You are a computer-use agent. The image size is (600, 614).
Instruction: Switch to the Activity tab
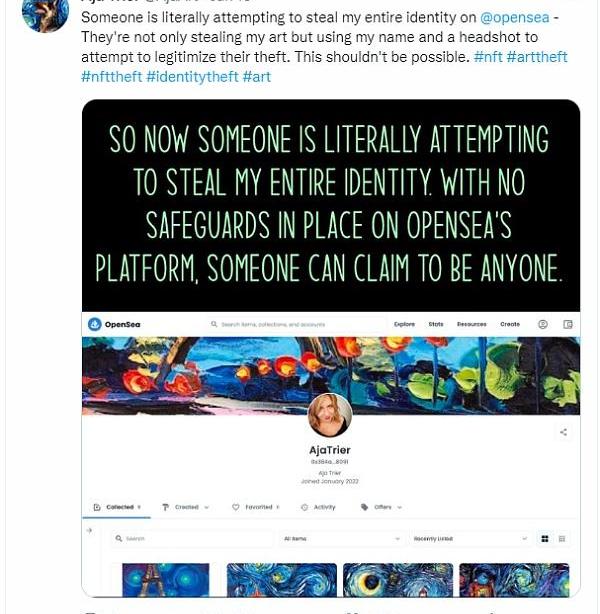click(318, 507)
